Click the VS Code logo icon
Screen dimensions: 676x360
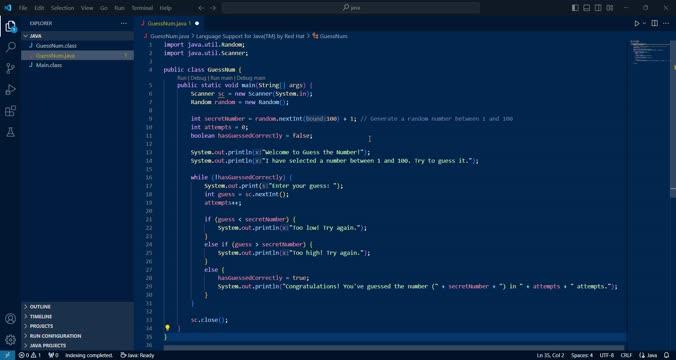[x=7, y=8]
